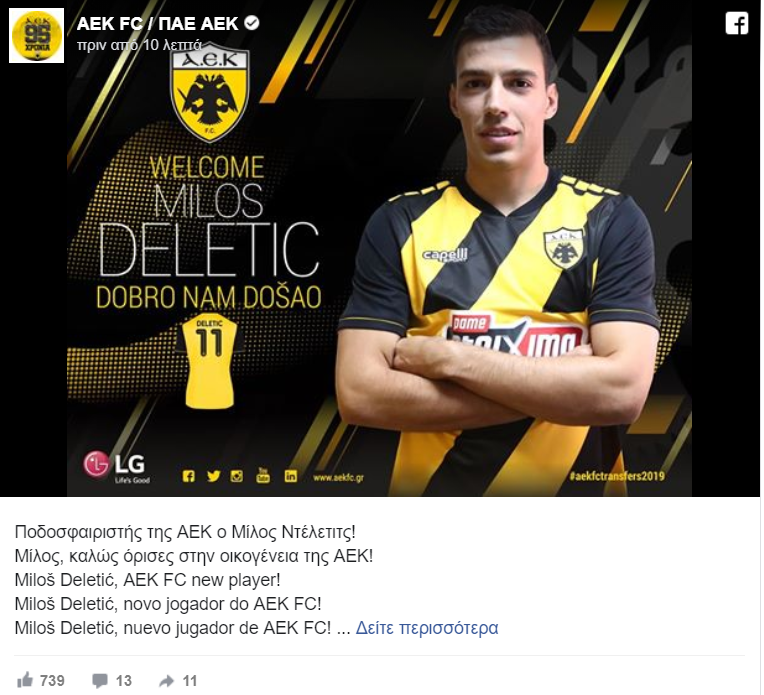Click the www.aekfc.gr address in the banner
The width and height of the screenshot is (764, 695).
339,478
